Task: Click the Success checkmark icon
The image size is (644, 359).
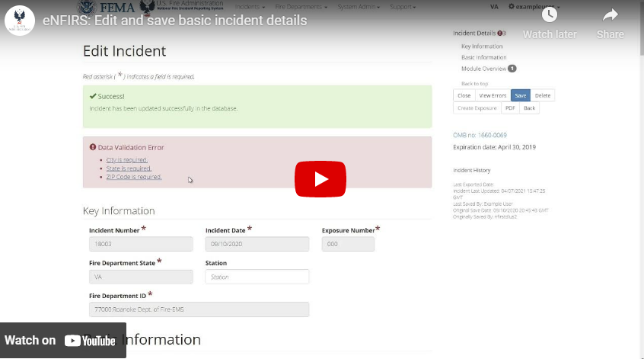Action: click(93, 96)
